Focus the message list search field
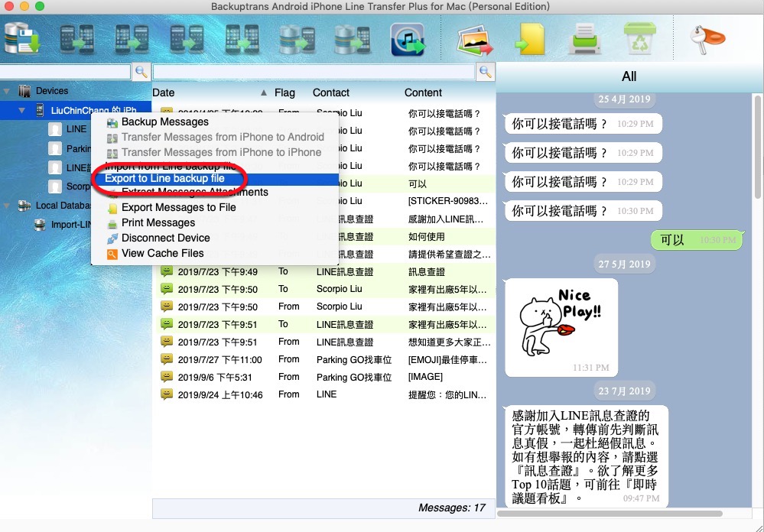This screenshot has width=764, height=532. point(314,72)
